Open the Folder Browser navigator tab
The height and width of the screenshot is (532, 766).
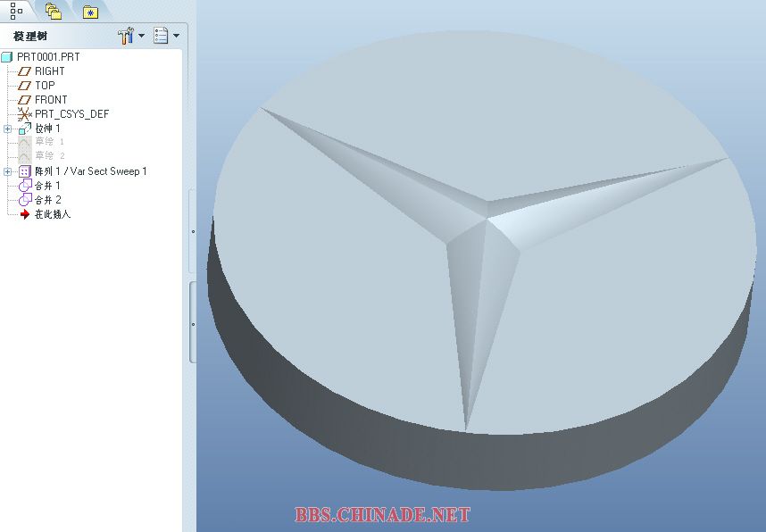(x=53, y=11)
